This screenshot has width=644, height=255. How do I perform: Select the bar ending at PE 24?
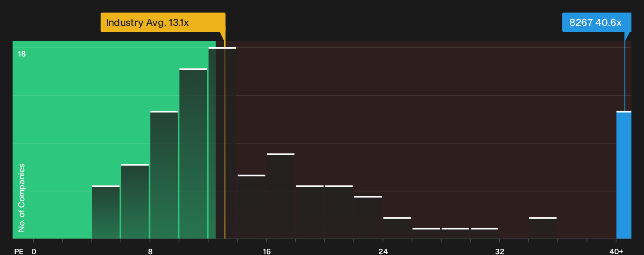[x=368, y=217]
